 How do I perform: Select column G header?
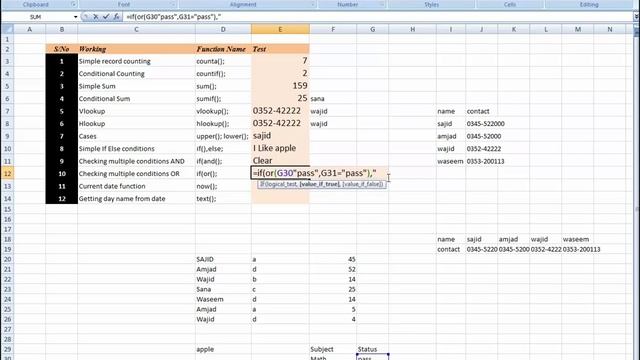click(373, 29)
